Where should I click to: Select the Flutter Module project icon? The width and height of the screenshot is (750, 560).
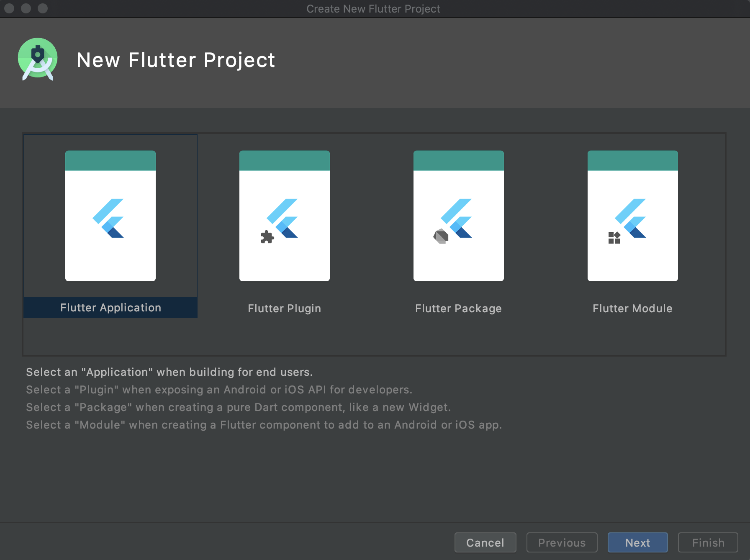(x=633, y=216)
